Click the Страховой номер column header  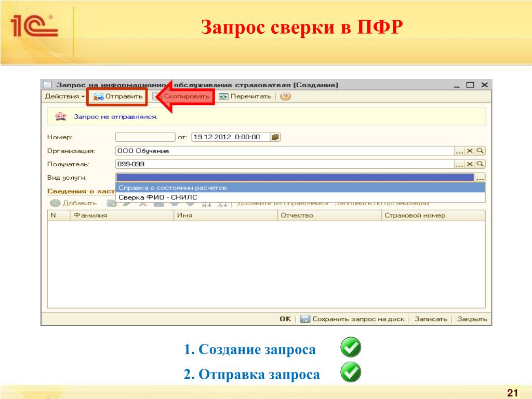[x=433, y=216]
